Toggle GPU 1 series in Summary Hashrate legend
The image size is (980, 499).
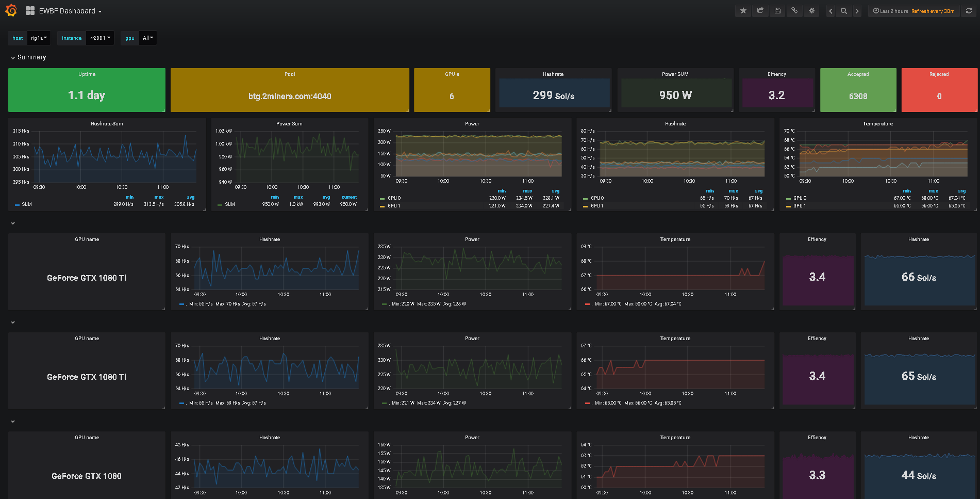[x=597, y=206]
